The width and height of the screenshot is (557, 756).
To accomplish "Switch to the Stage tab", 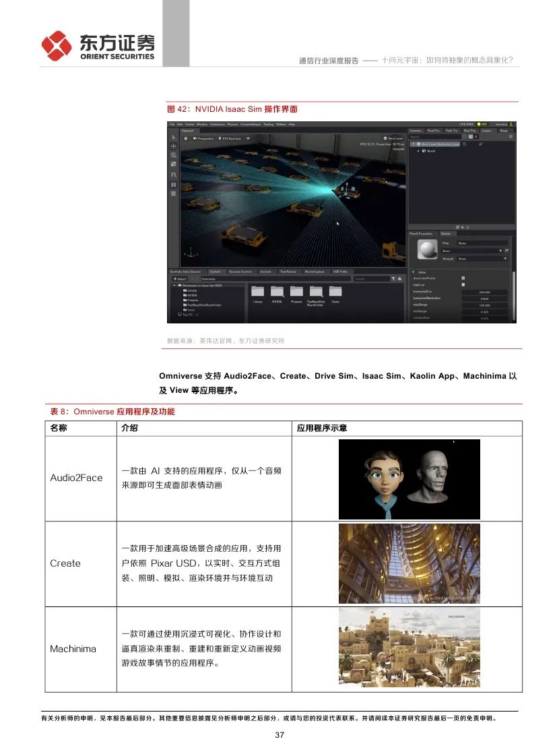I will pyautogui.click(x=504, y=131).
